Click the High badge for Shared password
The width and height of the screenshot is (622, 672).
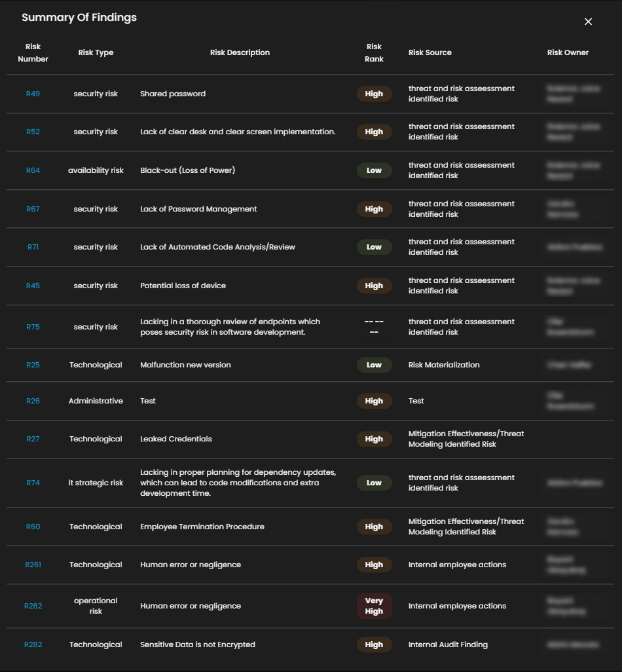coord(374,94)
